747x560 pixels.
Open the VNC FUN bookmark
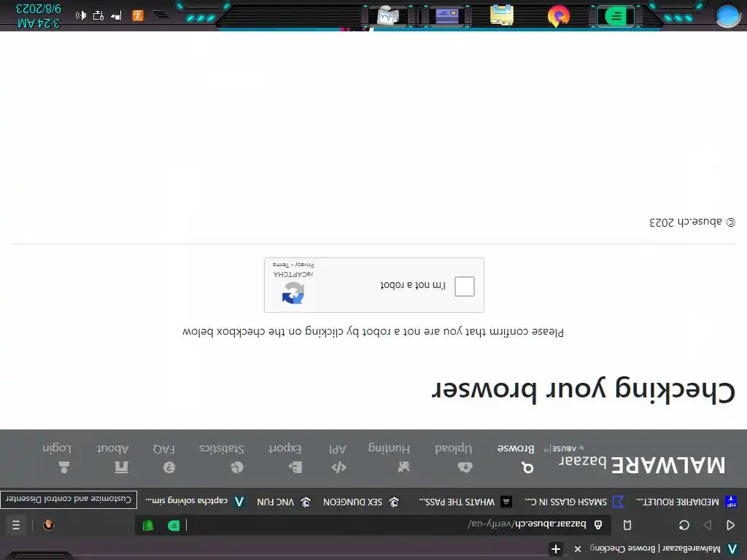coord(284,502)
